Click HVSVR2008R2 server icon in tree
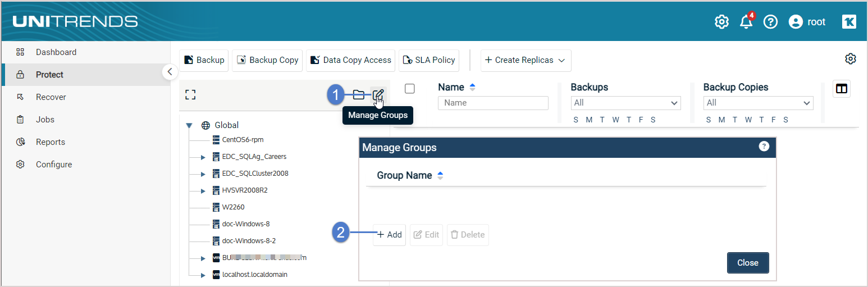The height and width of the screenshot is (287, 868). pos(216,190)
